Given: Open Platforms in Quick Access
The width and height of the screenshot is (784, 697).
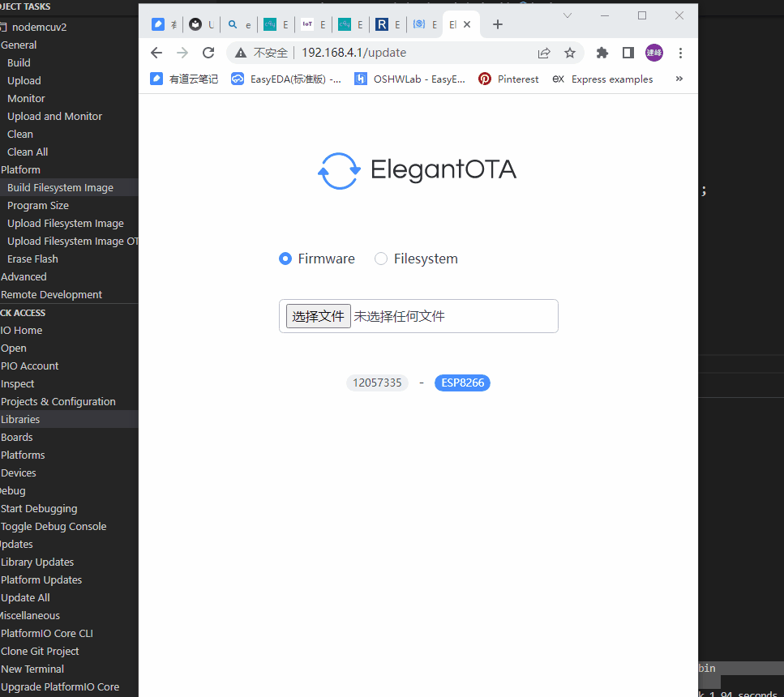Looking at the screenshot, I should tap(23, 455).
